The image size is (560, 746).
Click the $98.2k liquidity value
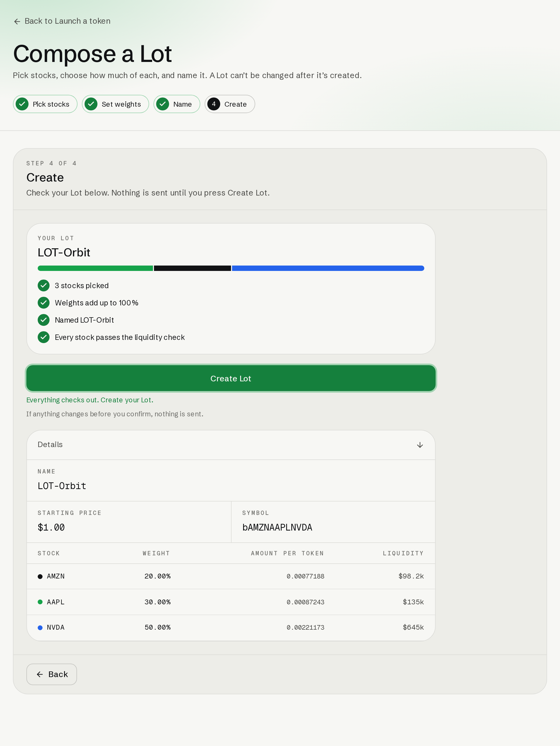(411, 576)
